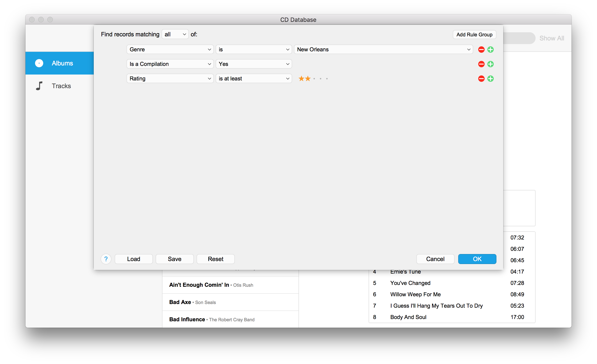Select album Bad Influence by Robert Cray Band

pyautogui.click(x=230, y=319)
